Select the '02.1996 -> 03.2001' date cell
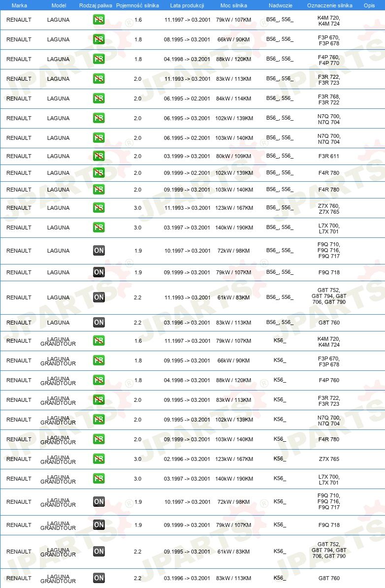Viewport: 385px width, 588px height. tap(187, 459)
